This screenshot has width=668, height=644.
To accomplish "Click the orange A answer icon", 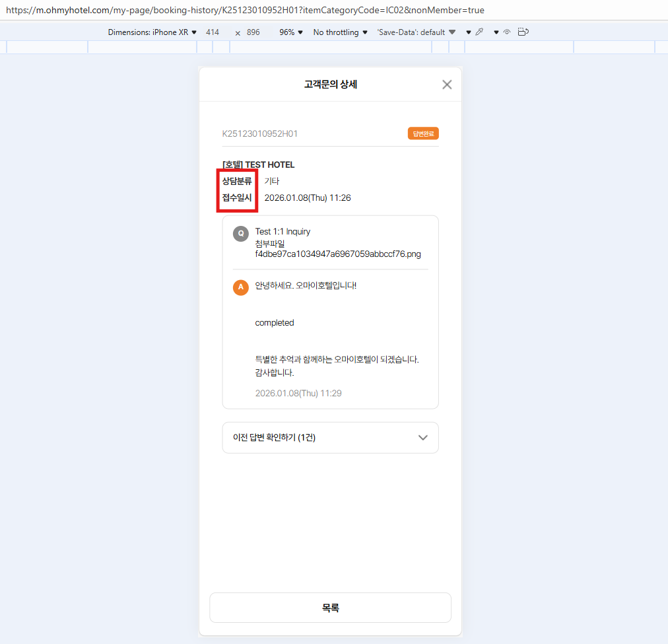I will 241,287.
